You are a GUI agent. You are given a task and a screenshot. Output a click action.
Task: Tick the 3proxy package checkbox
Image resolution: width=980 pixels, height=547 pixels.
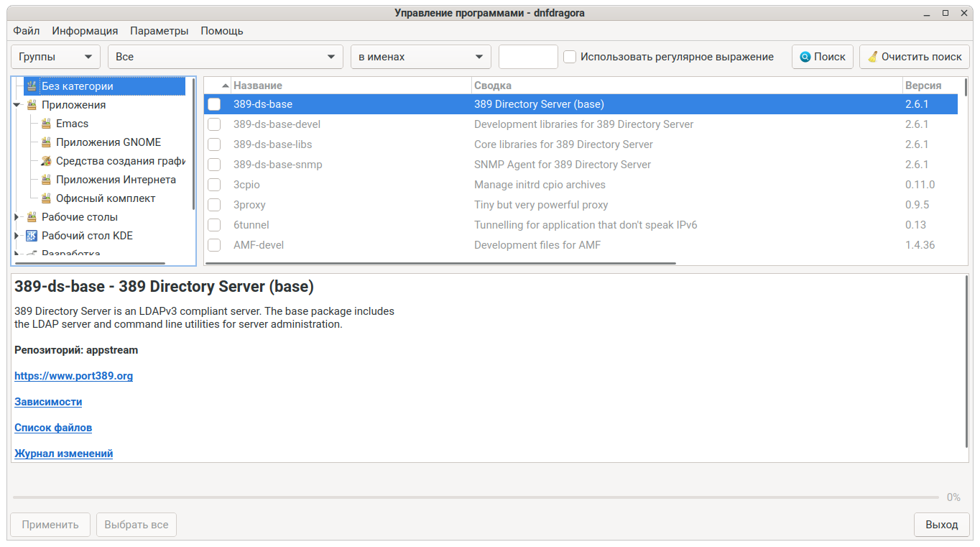coord(214,205)
